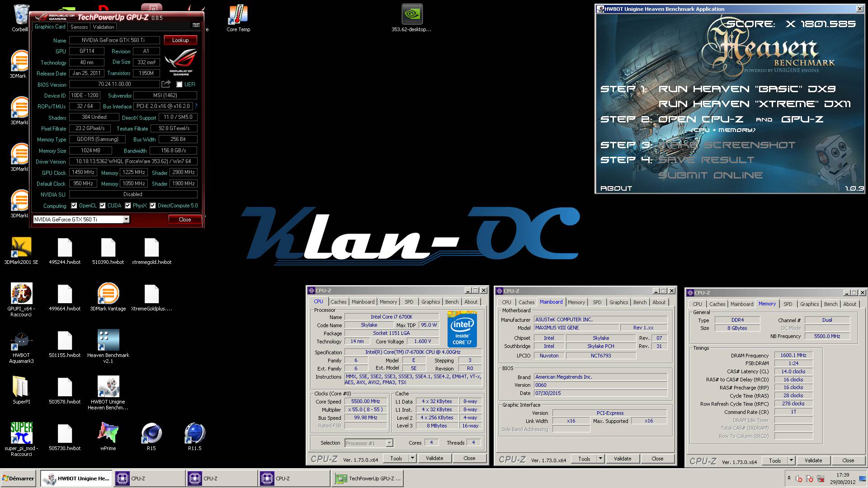Screen dimensions: 868x488
Task: Click GPU-Z screenshot camera icon
Action: [196, 25]
